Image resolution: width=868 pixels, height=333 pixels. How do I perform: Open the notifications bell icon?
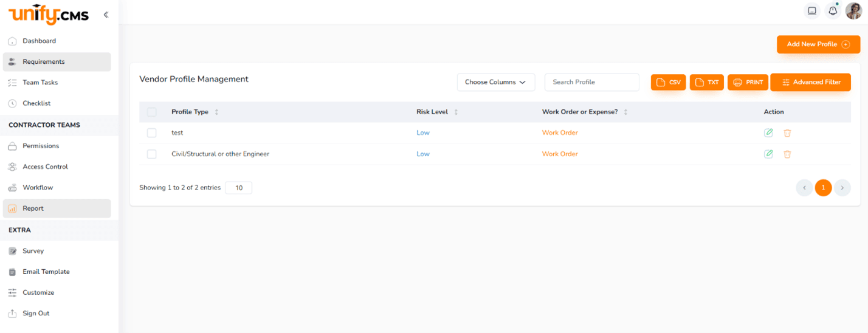pyautogui.click(x=833, y=11)
